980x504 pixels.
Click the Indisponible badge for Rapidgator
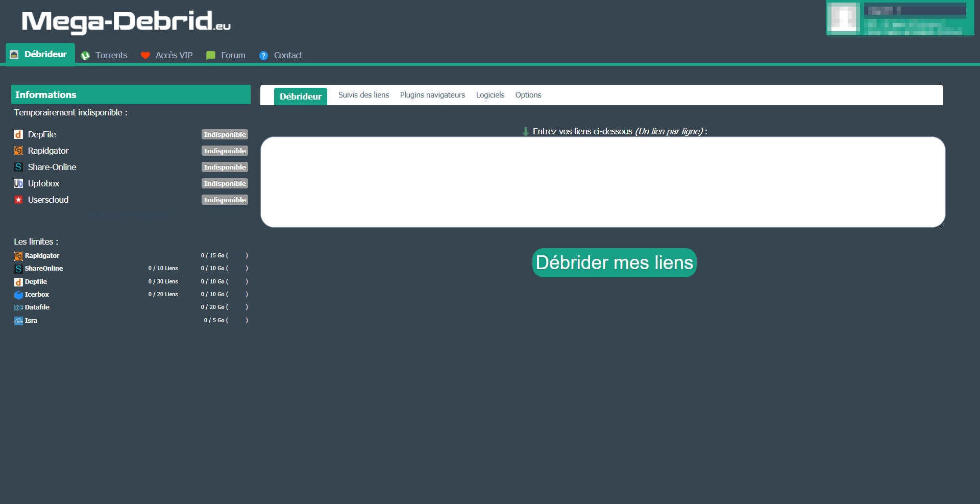tap(225, 151)
